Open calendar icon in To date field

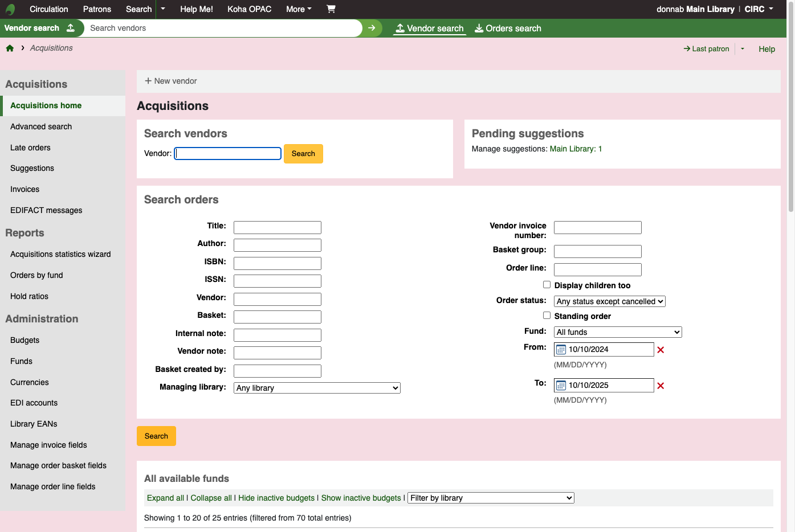click(x=561, y=386)
